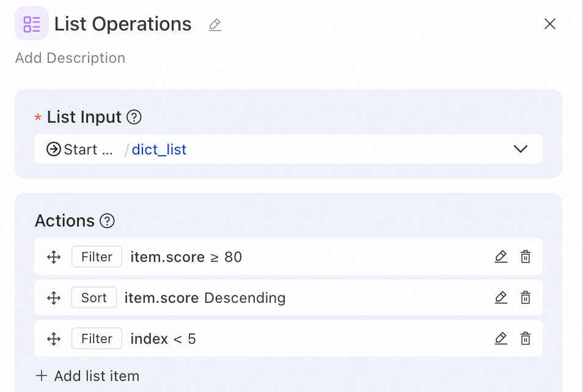Click drag handle of index filter row
Screen dimensions: 583x392
coord(54,339)
